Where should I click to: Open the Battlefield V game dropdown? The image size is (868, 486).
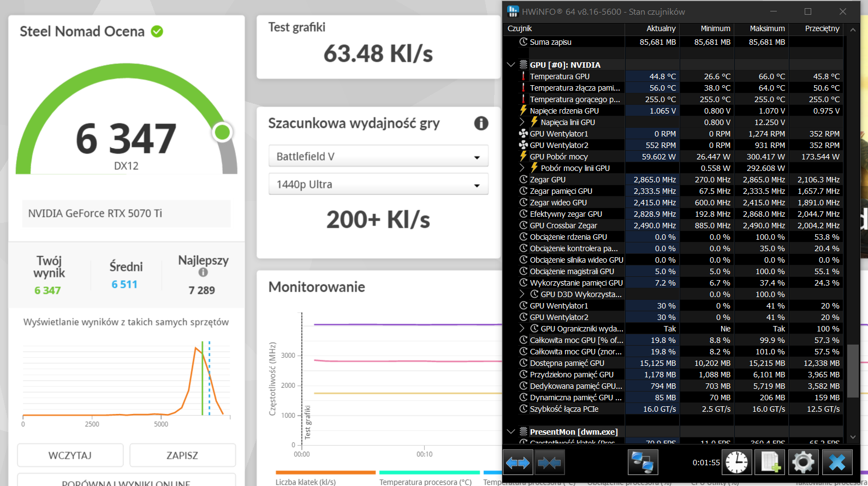pos(378,157)
